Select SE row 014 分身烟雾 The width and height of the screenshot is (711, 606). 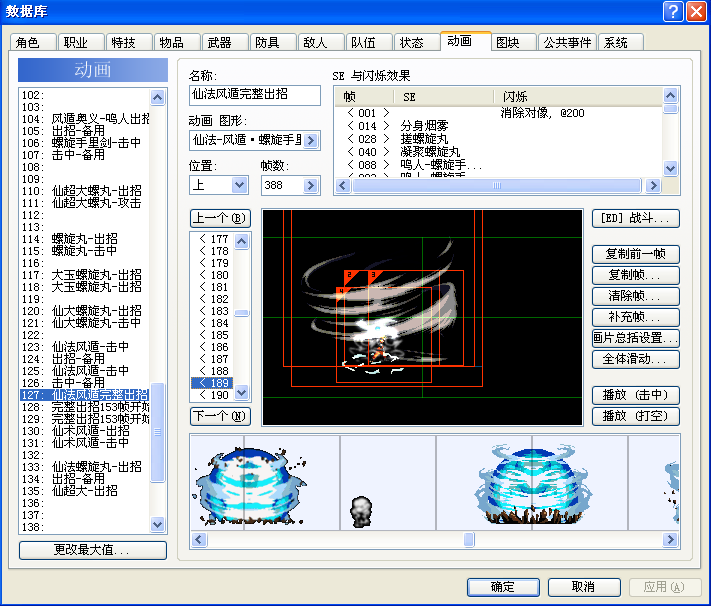coord(498,126)
